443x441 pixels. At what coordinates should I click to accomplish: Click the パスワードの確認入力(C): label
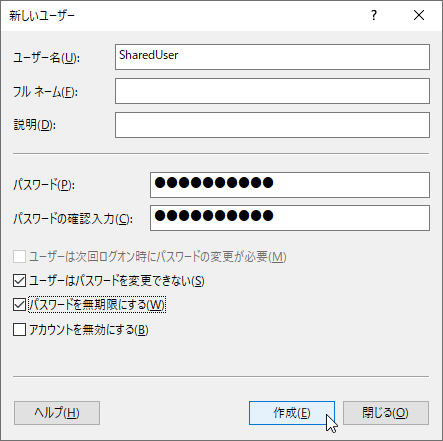pos(73,219)
